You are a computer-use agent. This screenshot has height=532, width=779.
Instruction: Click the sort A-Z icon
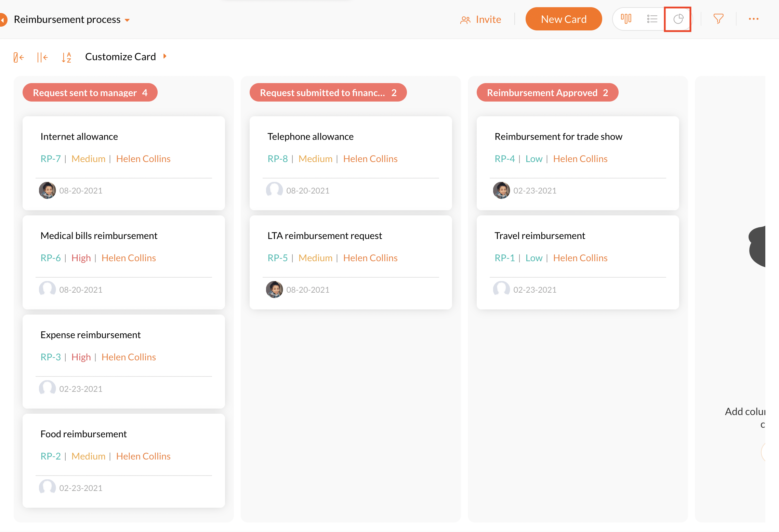[66, 57]
